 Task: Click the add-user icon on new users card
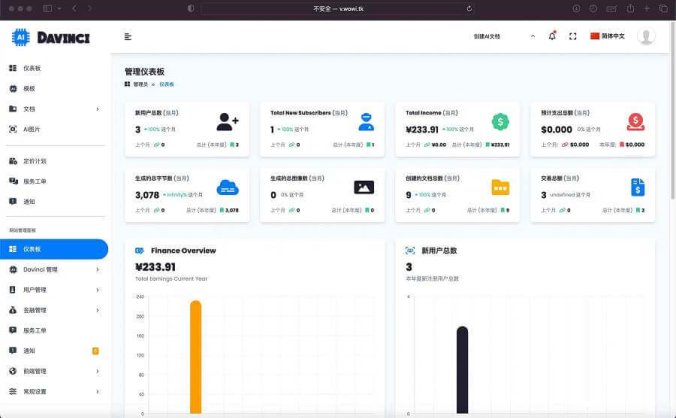point(227,122)
